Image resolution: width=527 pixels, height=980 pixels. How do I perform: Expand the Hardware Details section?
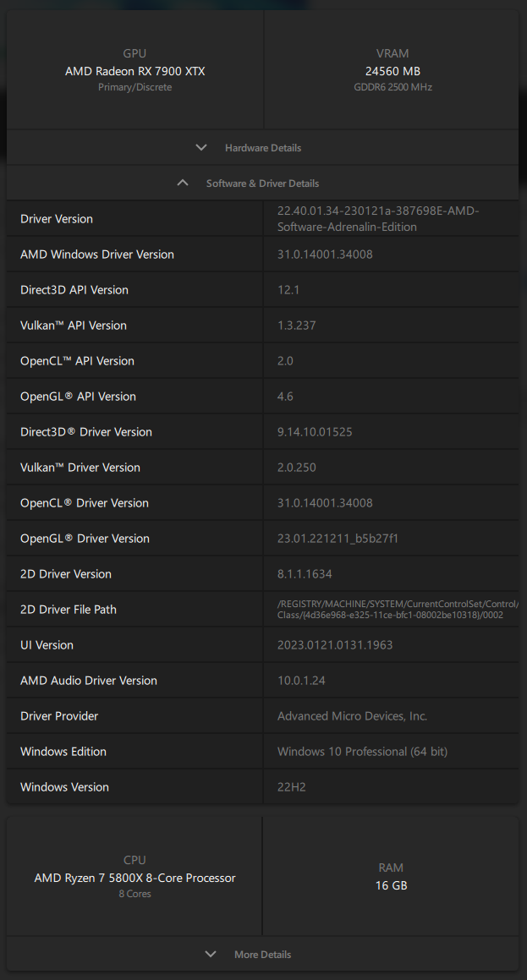[x=262, y=147]
